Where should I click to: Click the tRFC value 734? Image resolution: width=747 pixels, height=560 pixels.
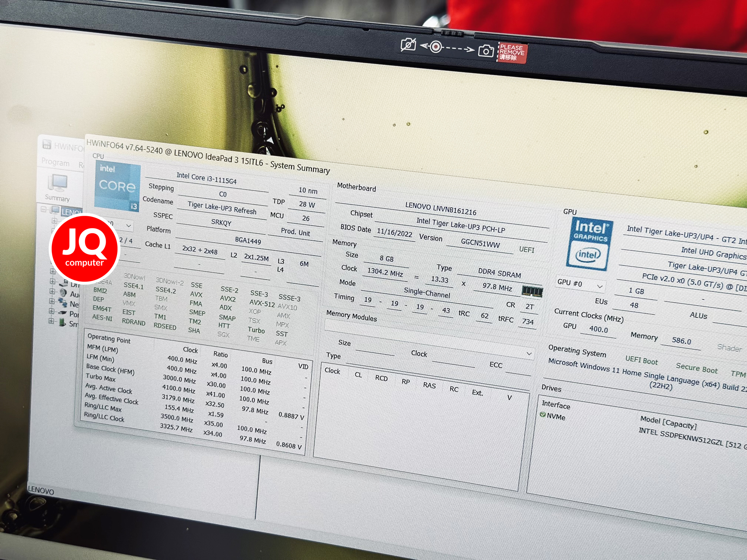(528, 321)
